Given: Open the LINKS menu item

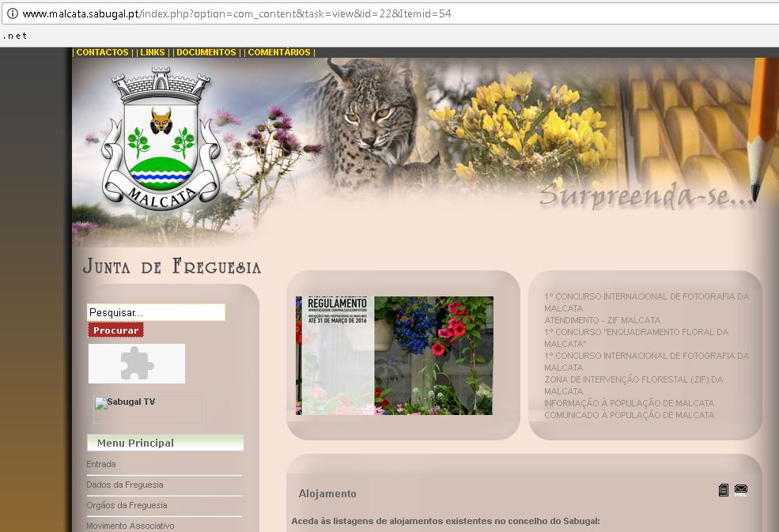Looking at the screenshot, I should pyautogui.click(x=153, y=52).
